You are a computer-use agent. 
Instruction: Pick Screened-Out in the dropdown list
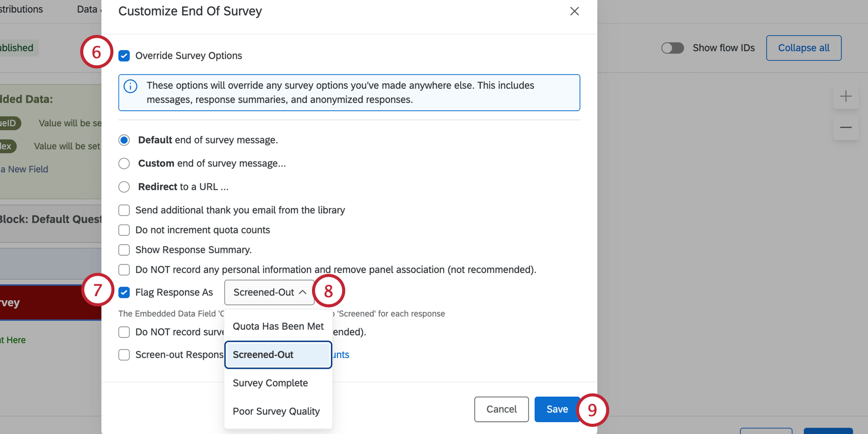(278, 355)
